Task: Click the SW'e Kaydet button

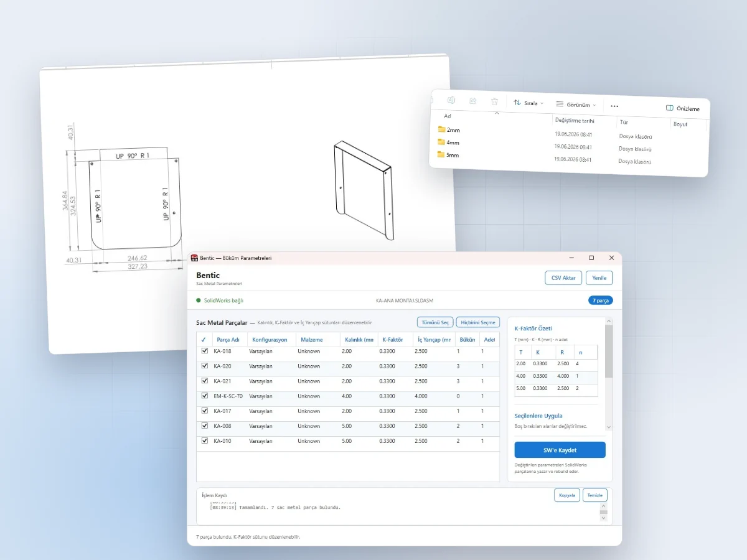Action: tap(560, 450)
